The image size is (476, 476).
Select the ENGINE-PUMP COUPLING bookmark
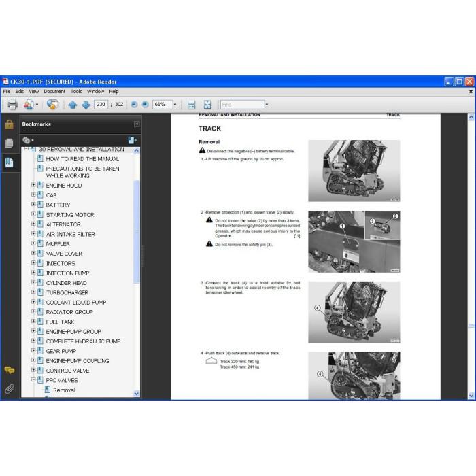(x=78, y=360)
